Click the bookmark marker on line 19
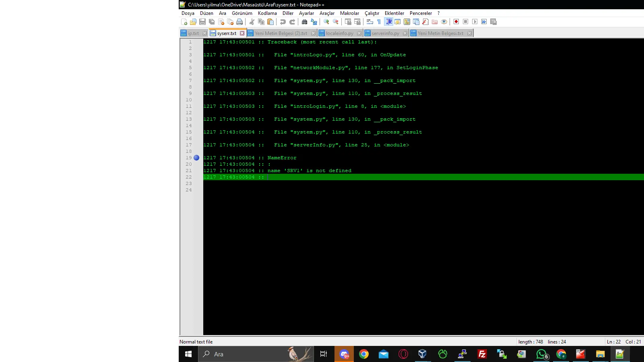This screenshot has height=362, width=644. (196, 158)
